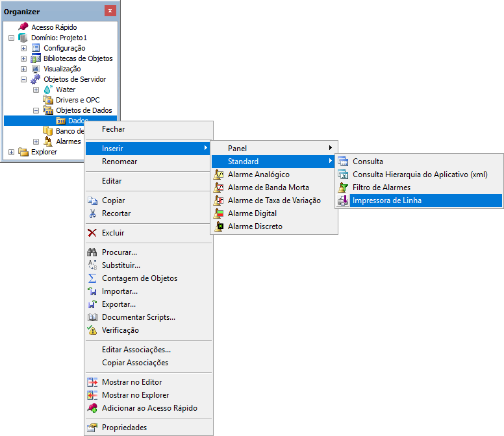Expand the Configuração tree node
The width and height of the screenshot is (504, 436).
(24, 48)
